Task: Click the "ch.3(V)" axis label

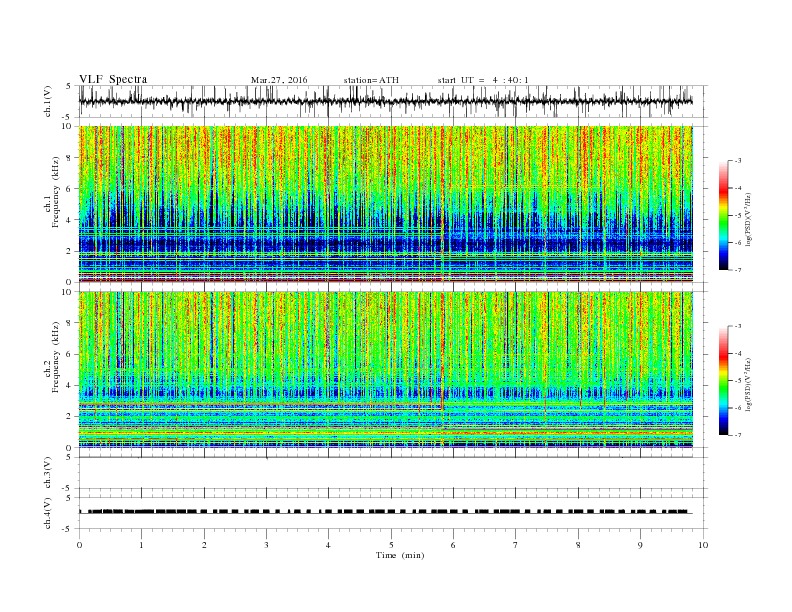Action: (48, 473)
